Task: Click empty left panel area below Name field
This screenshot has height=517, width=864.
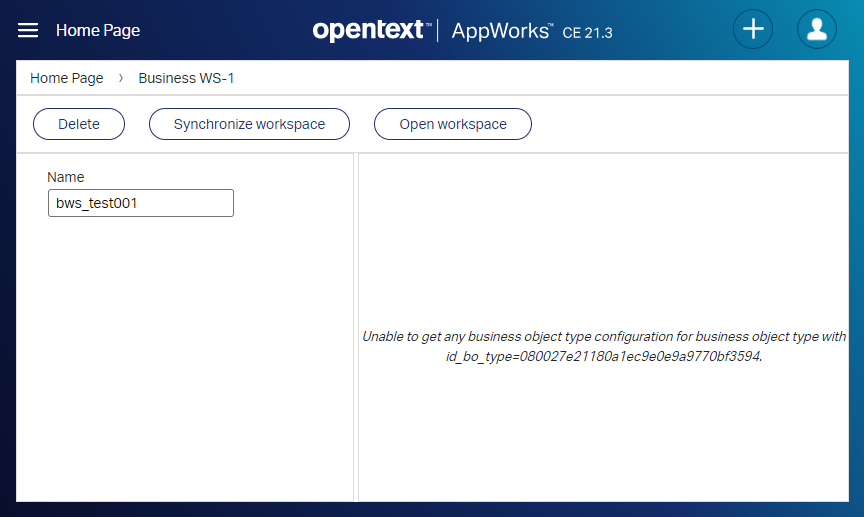Action: [x=185, y=360]
